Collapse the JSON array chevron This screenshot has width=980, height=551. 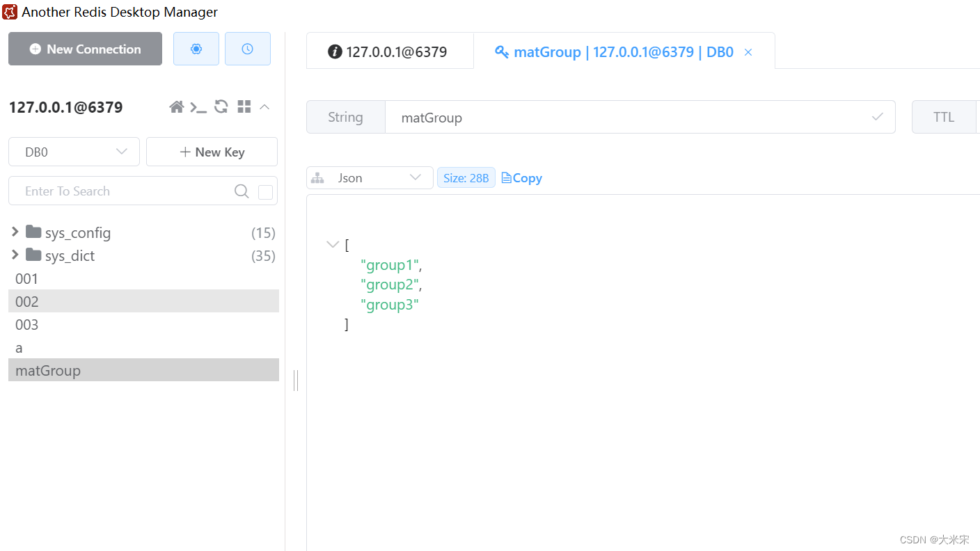click(x=333, y=244)
